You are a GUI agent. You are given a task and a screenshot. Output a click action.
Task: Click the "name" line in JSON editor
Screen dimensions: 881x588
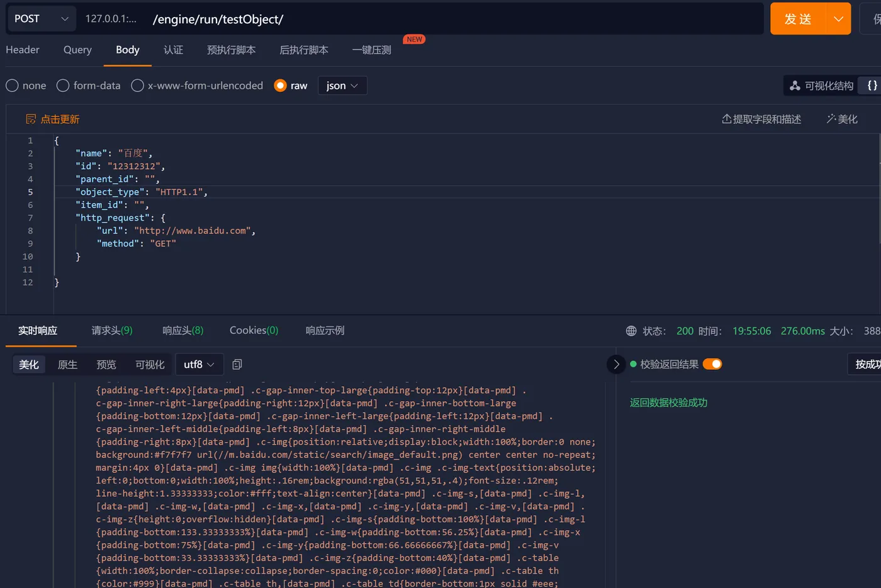pos(114,153)
